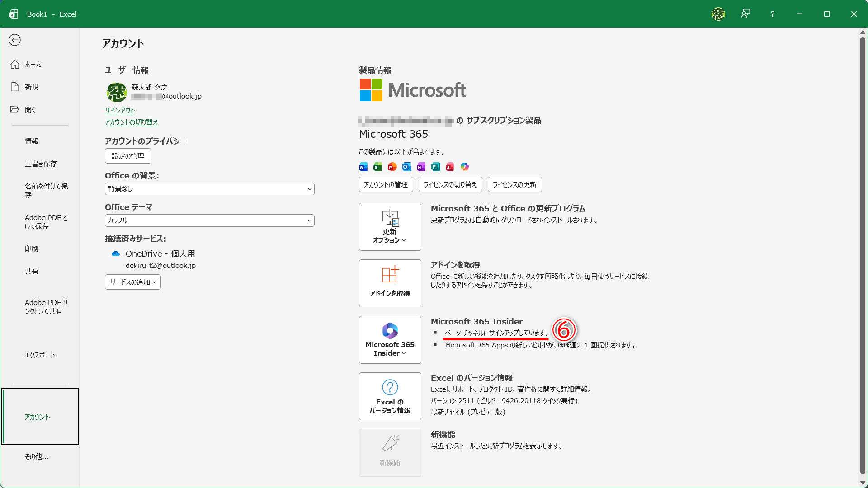
Task: Select エクスポート in the left sidebar
Action: click(40, 355)
